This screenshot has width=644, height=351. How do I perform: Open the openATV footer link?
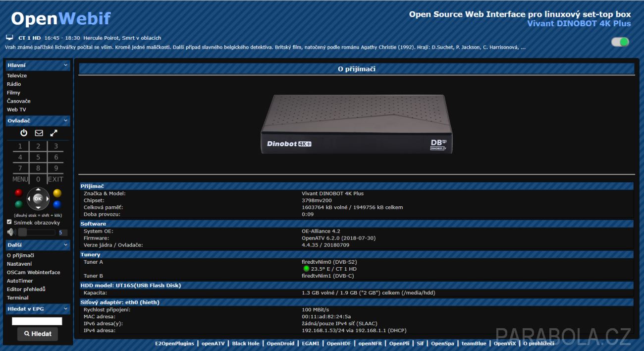[213, 343]
